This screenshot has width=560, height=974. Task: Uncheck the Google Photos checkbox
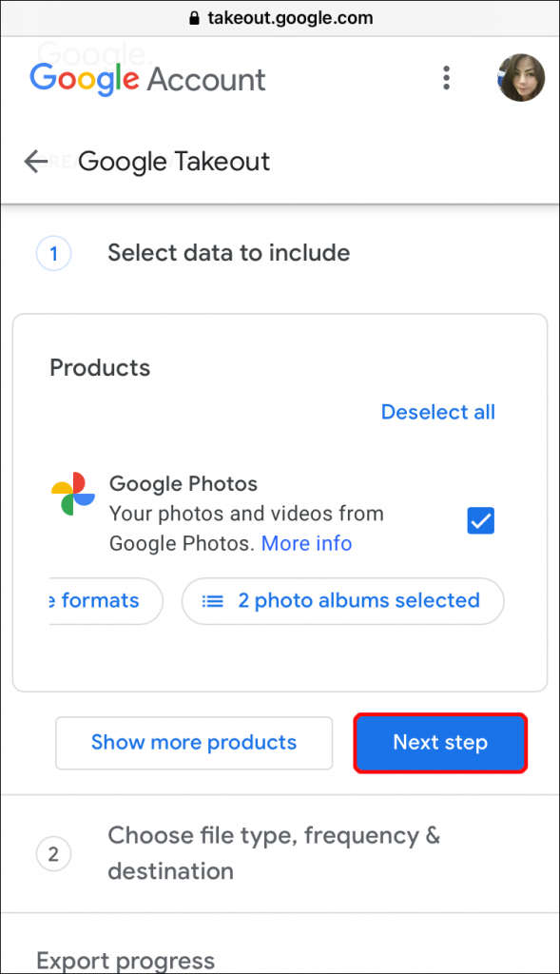pos(480,520)
